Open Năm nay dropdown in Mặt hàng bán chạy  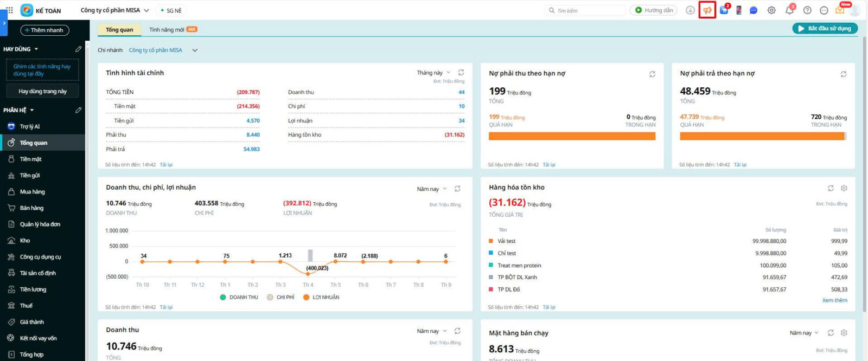[x=803, y=333]
